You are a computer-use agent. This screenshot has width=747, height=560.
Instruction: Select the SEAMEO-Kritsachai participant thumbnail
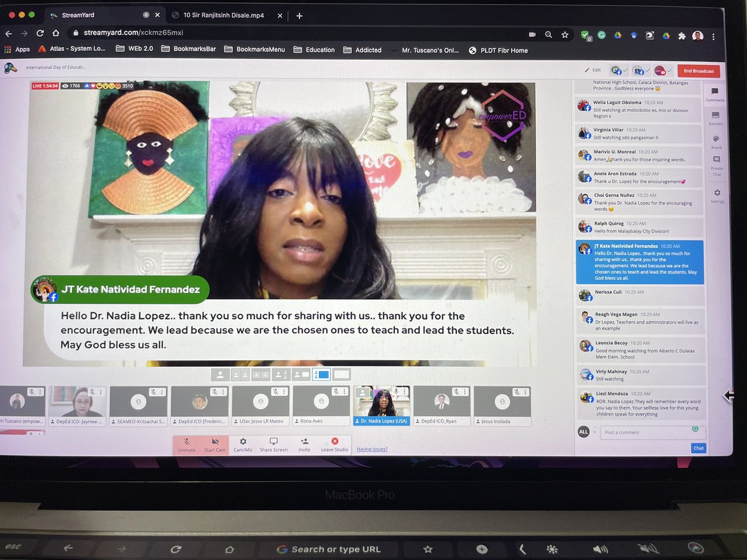click(x=138, y=405)
